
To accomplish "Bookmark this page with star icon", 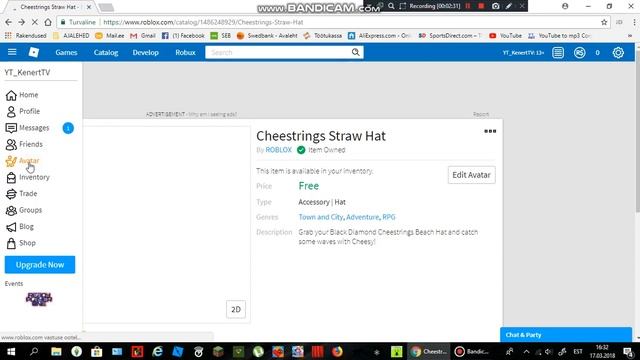I will pos(604,22).
